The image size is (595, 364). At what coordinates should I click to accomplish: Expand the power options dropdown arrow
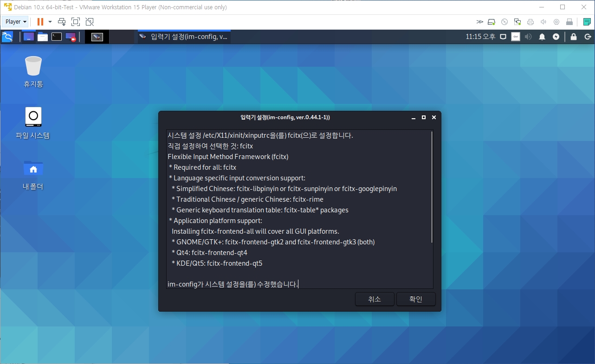click(x=50, y=21)
